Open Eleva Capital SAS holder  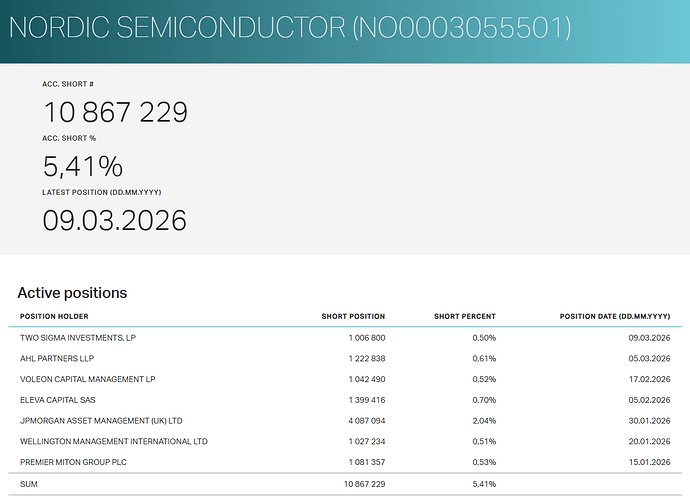pyautogui.click(x=57, y=400)
